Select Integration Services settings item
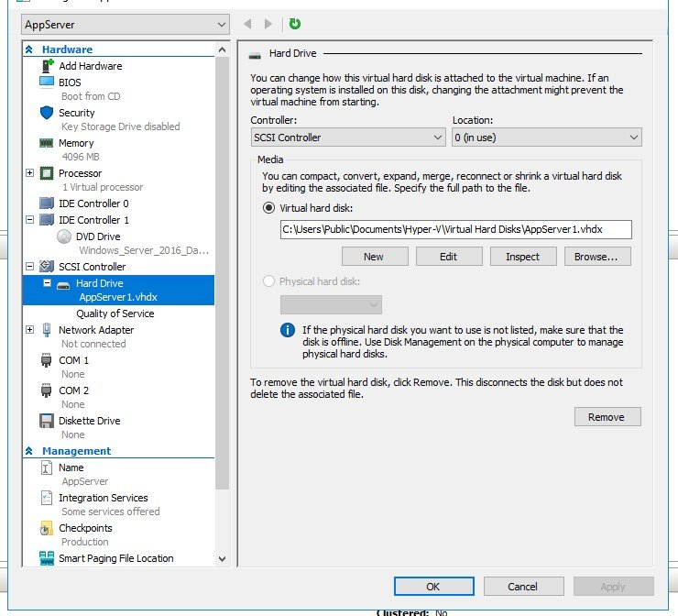Image resolution: width=678 pixels, height=616 pixels. tap(103, 498)
